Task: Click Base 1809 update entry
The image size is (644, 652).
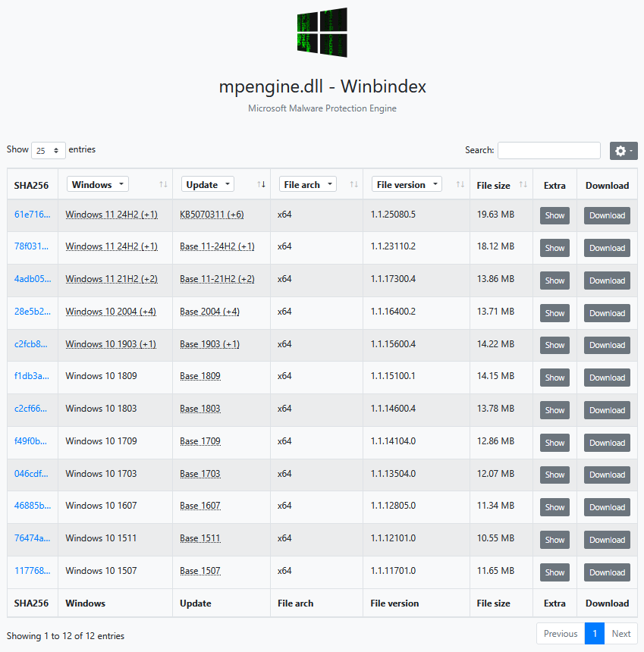Action: (x=200, y=376)
